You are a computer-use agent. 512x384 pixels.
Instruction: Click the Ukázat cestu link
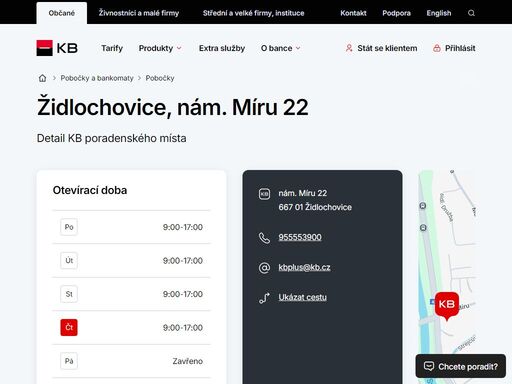pyautogui.click(x=302, y=297)
